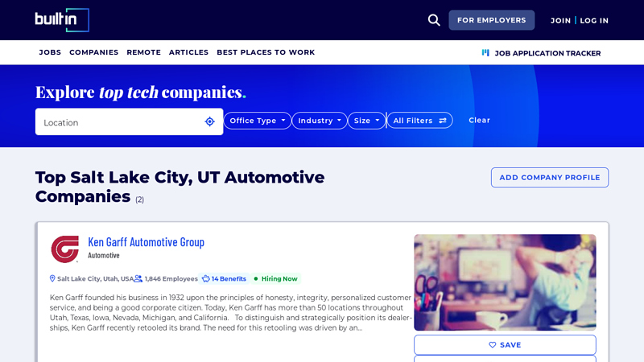
Task: Click the 1,846 Employees text
Action: pyautogui.click(x=171, y=278)
